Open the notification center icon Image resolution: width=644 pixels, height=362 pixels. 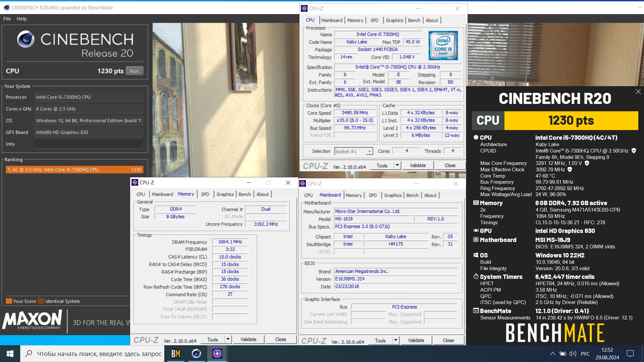630,354
